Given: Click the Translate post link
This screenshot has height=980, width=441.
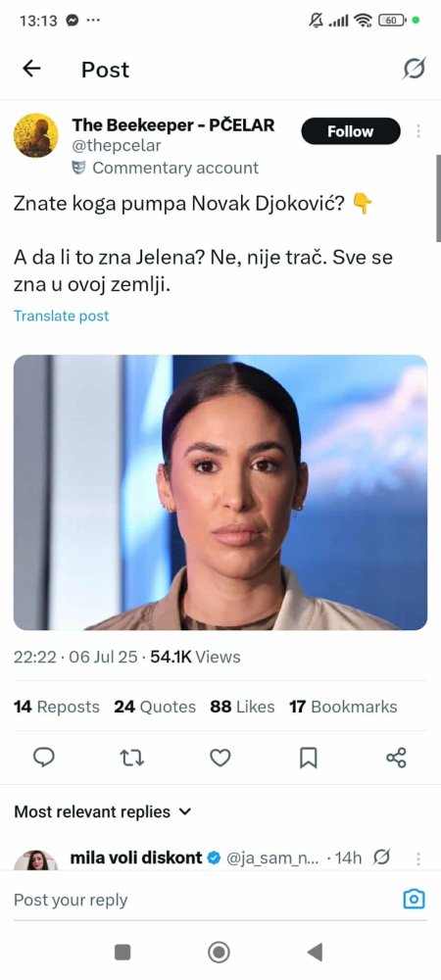Looking at the screenshot, I should [61, 316].
